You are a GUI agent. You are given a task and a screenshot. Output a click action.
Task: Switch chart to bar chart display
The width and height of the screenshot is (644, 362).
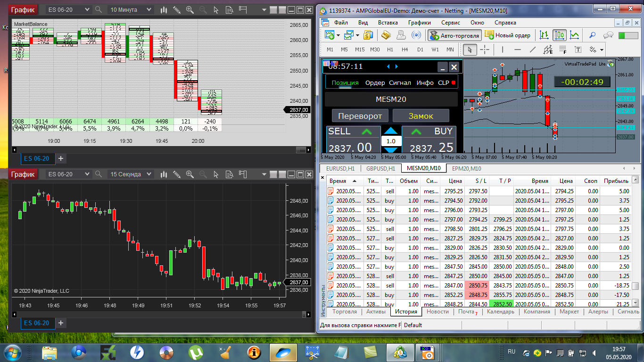tap(545, 35)
